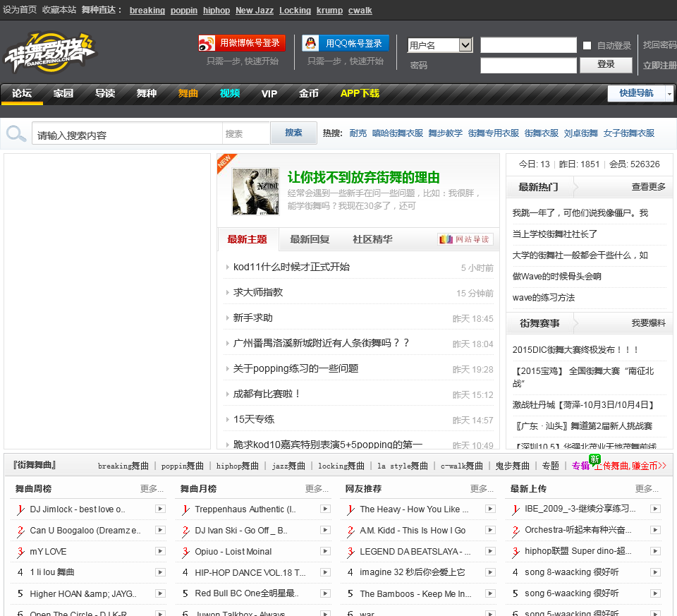Open thread kod11什么时候才正式开始
Screen dimensions: 677x616
point(291,267)
